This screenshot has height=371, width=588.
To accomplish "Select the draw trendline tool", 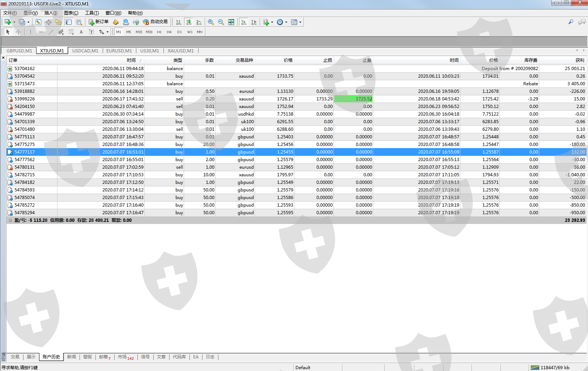I will click(51, 32).
